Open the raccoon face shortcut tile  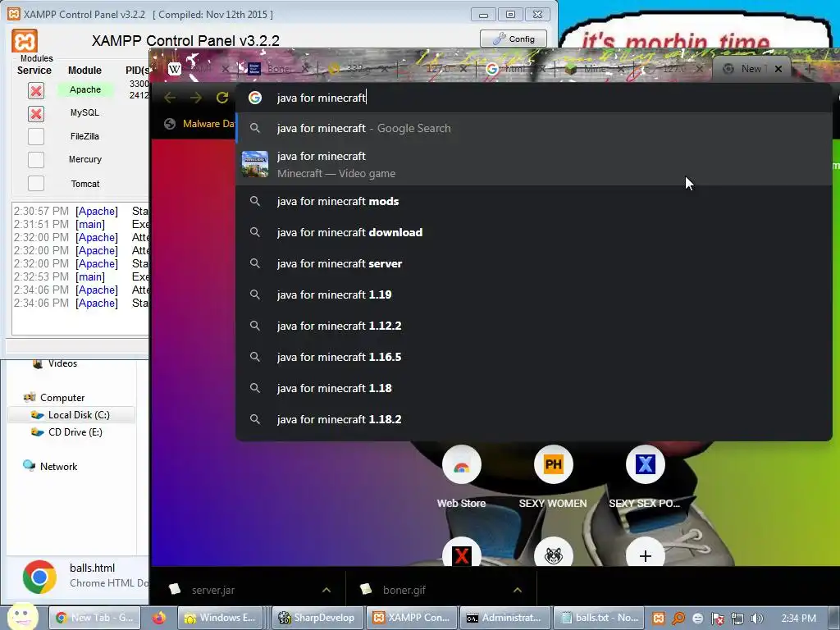[554, 554]
